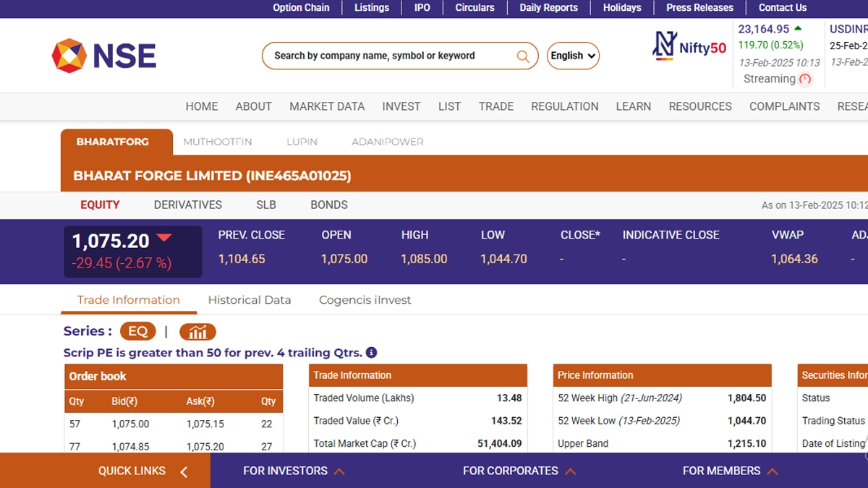Viewport: 868px width, 488px height.
Task: Click the streaming refresh timer icon
Action: (x=805, y=80)
